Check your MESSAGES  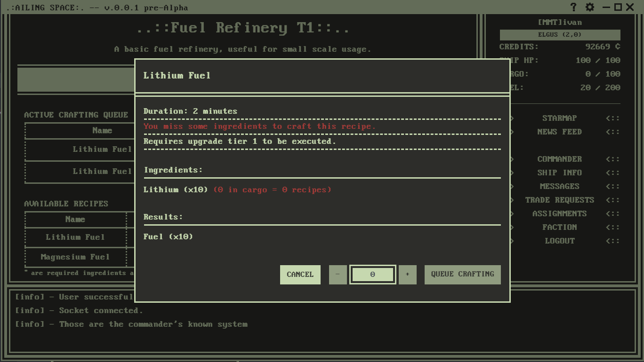tap(559, 186)
